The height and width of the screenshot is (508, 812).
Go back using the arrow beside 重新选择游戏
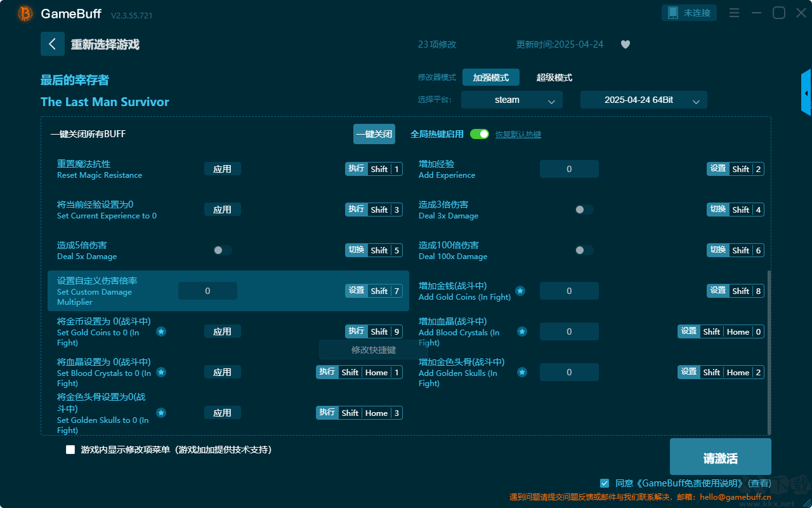(53, 44)
